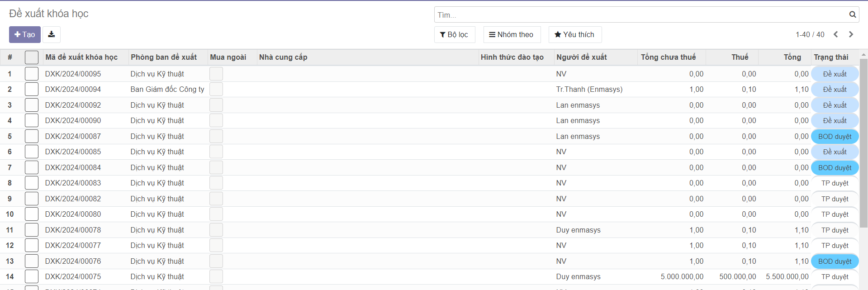Go to previous page arrow
The image size is (868, 290).
836,34
